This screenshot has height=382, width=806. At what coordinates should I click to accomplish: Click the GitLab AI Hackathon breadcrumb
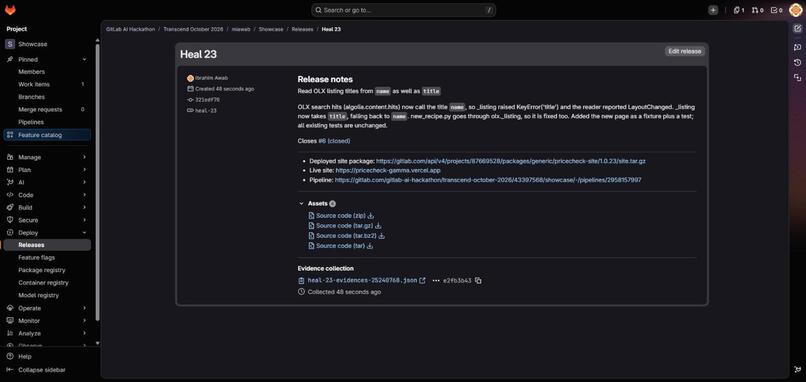pos(131,29)
